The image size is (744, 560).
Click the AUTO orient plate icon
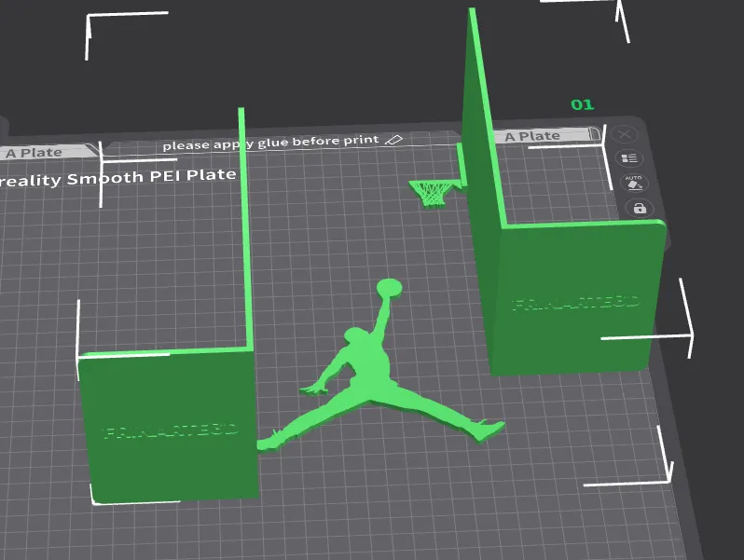(x=634, y=183)
